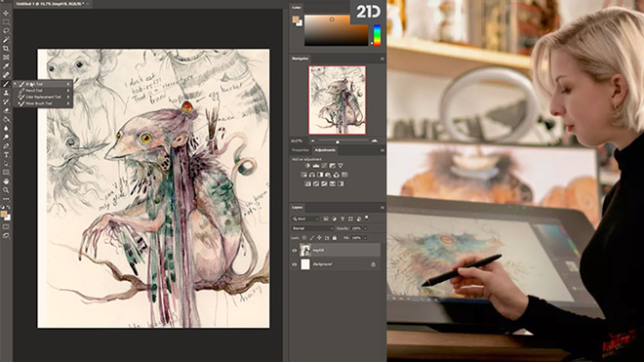Screen dimensions: 644x362
Task: Choose Pencil Tool from the flyout
Action: tap(43, 91)
